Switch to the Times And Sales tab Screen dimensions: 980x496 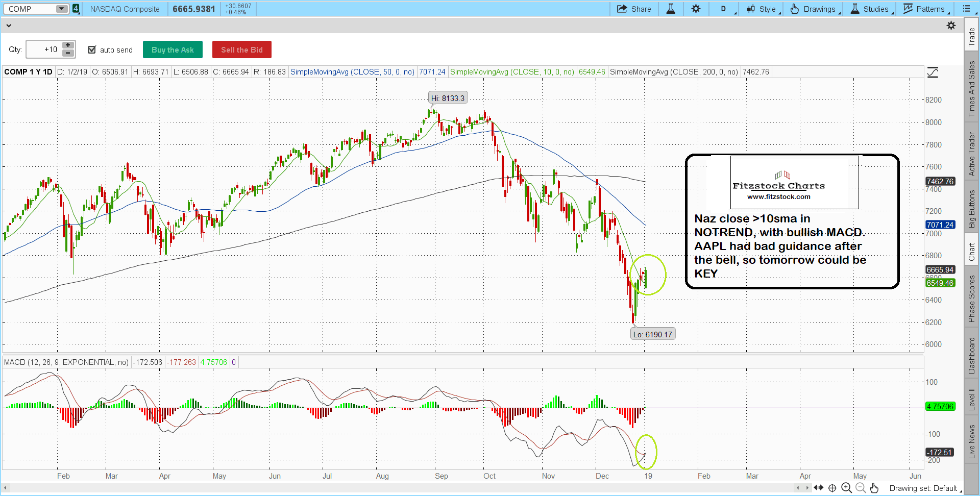pyautogui.click(x=971, y=89)
